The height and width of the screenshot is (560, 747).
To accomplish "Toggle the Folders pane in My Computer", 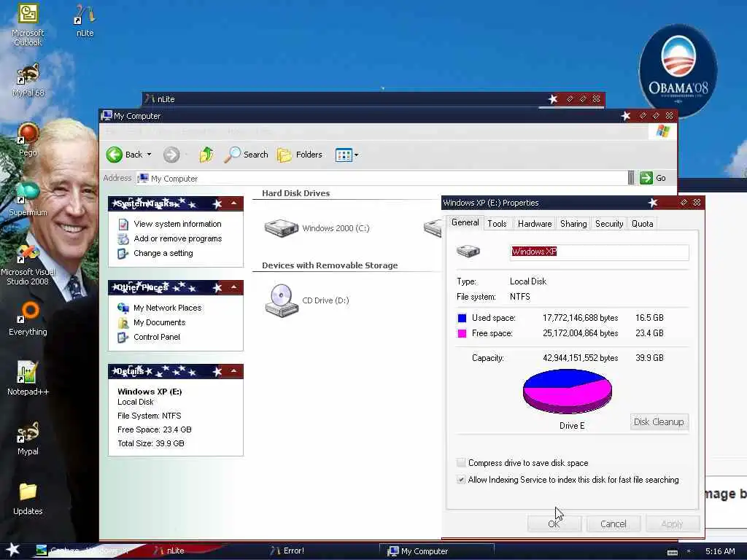I will (300, 155).
